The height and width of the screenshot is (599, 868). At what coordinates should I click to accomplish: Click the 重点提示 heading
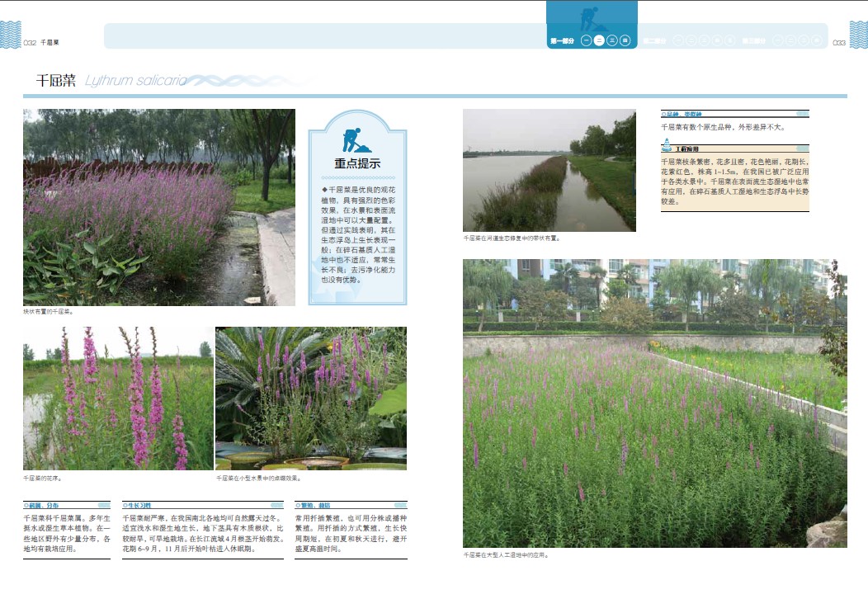[x=357, y=163]
